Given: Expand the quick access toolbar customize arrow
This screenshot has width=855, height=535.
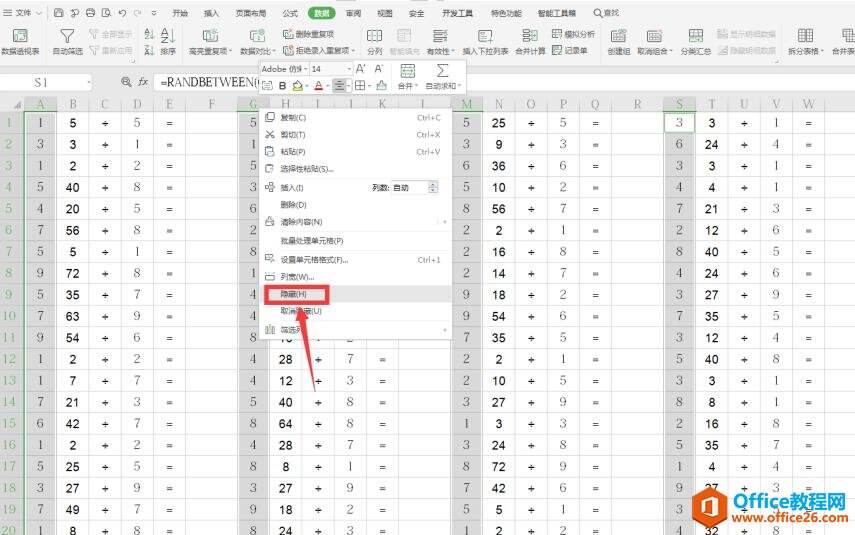Looking at the screenshot, I should pyautogui.click(x=154, y=13).
